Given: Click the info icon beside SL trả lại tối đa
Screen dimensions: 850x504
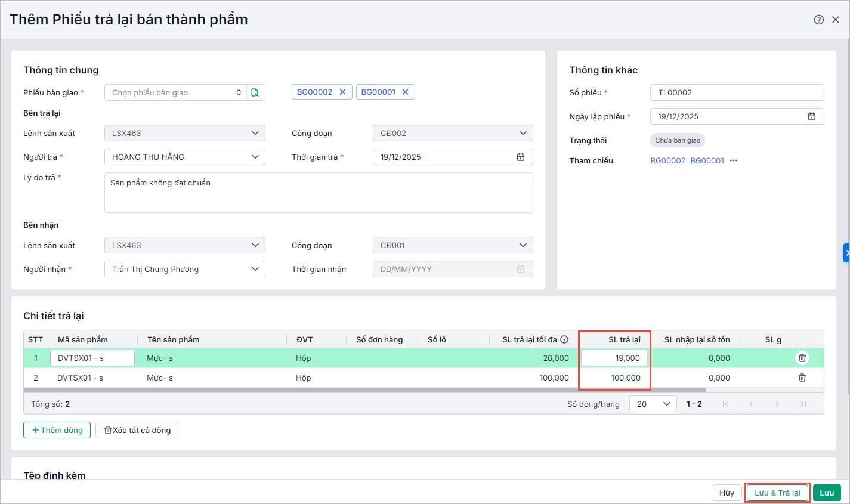Looking at the screenshot, I should click(564, 339).
